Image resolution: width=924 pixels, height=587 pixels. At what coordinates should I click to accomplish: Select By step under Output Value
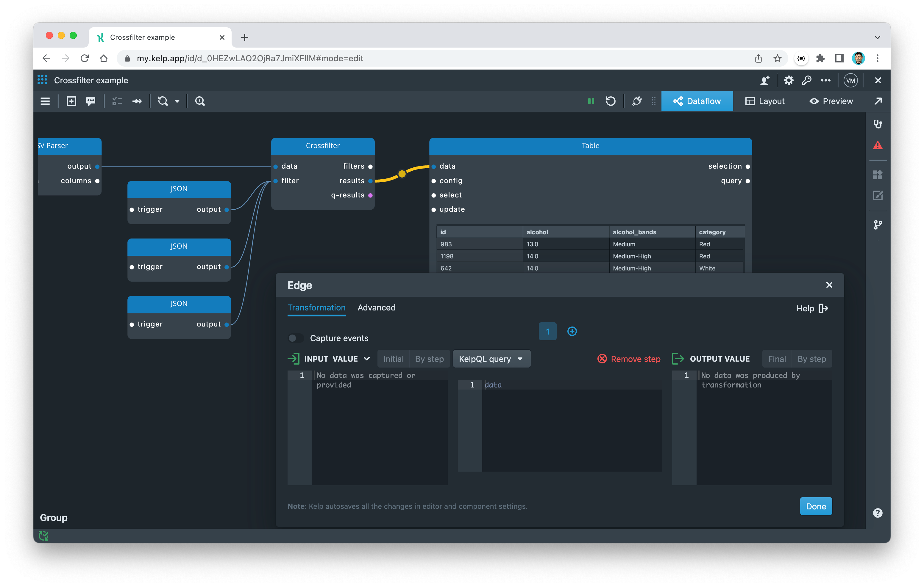pos(811,359)
